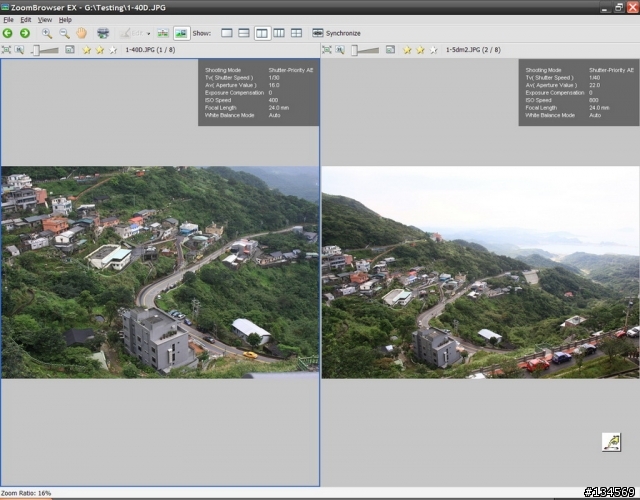Go to next image with green forward arrow
Viewport: 640px width, 500px height.
tap(25, 33)
